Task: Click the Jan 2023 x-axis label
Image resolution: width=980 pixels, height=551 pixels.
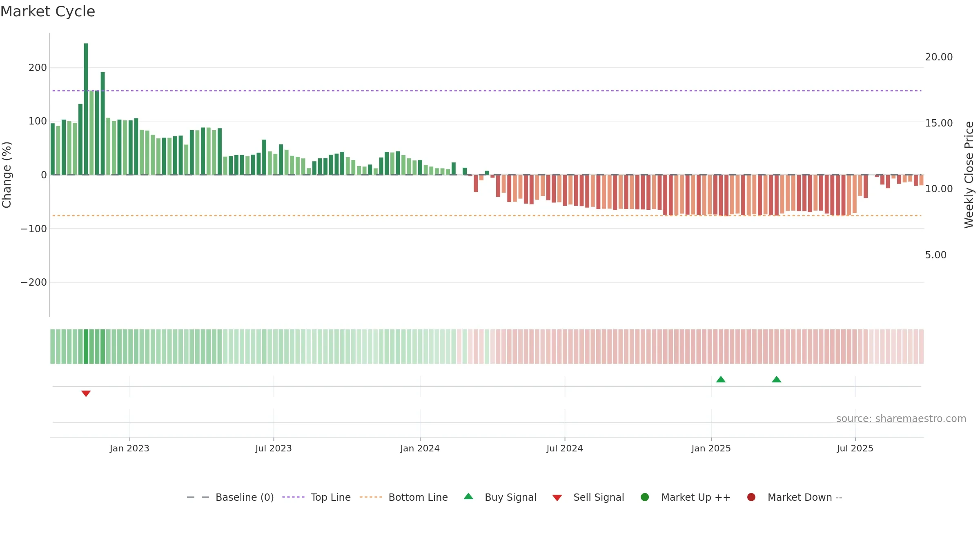Action: click(129, 449)
